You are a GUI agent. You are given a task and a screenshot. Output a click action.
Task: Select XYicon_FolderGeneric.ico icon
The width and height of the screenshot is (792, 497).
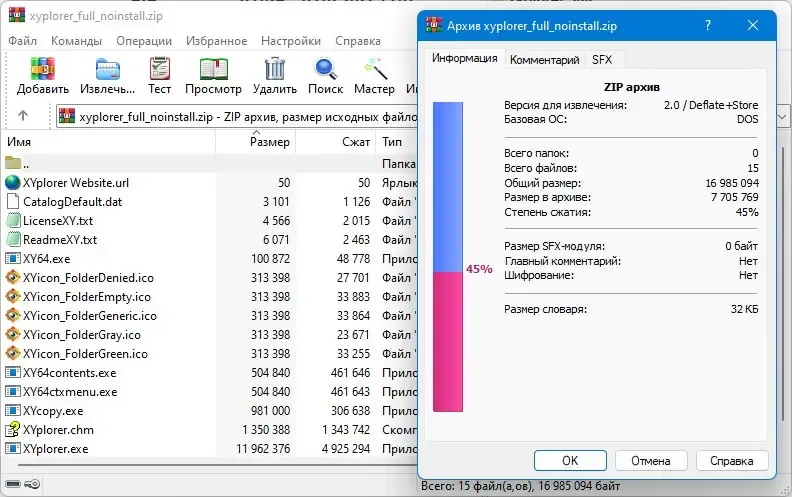(13, 316)
